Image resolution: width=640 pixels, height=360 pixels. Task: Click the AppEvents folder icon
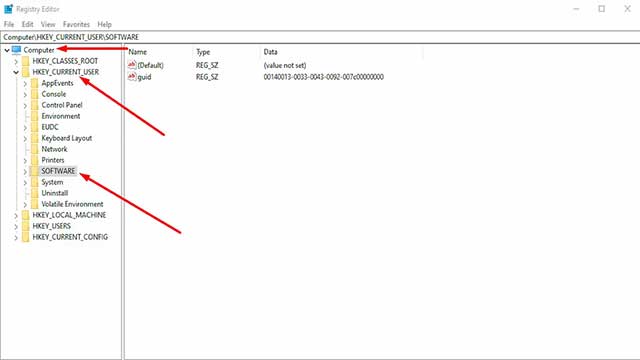point(35,83)
